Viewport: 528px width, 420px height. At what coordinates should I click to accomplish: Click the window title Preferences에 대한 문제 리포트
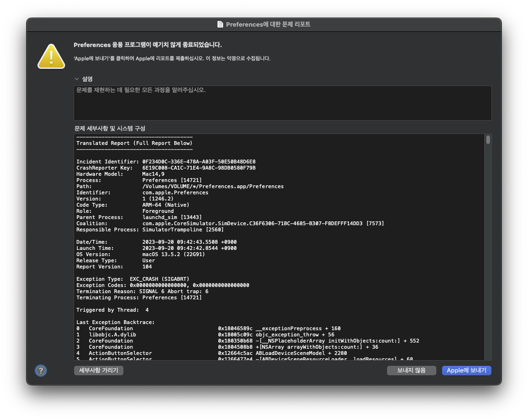(268, 24)
